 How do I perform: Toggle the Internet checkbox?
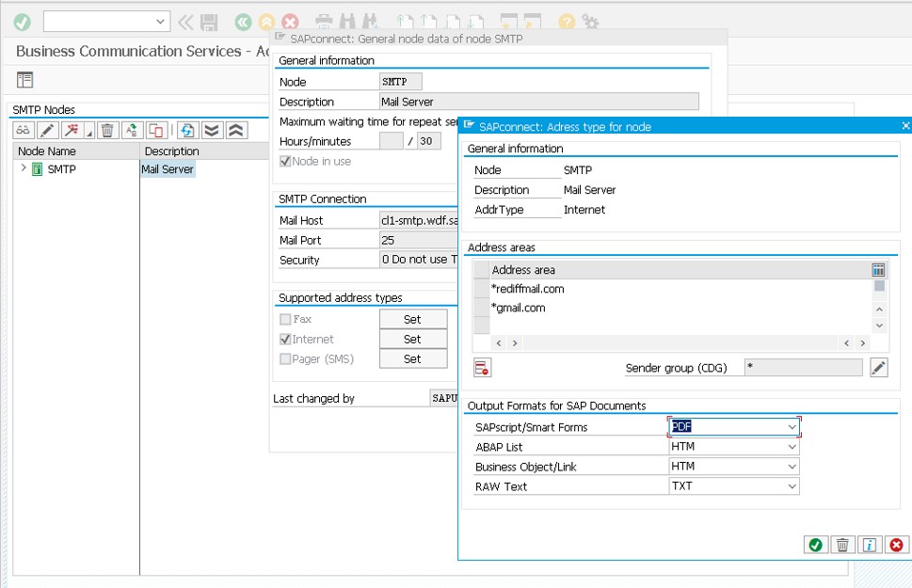pyautogui.click(x=285, y=339)
